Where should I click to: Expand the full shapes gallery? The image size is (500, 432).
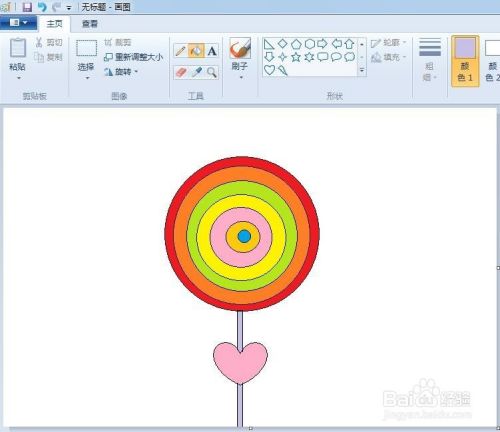point(362,70)
